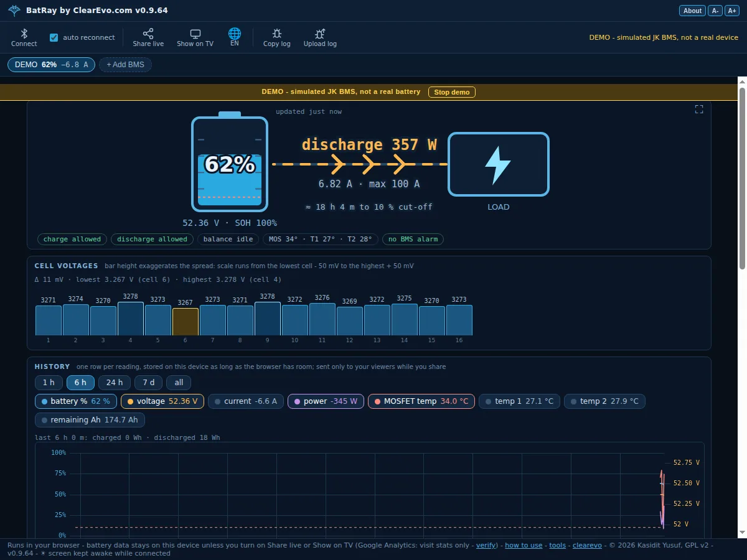747x560 pixels.
Task: Toggle temp 2 series in chart
Action: tap(604, 401)
